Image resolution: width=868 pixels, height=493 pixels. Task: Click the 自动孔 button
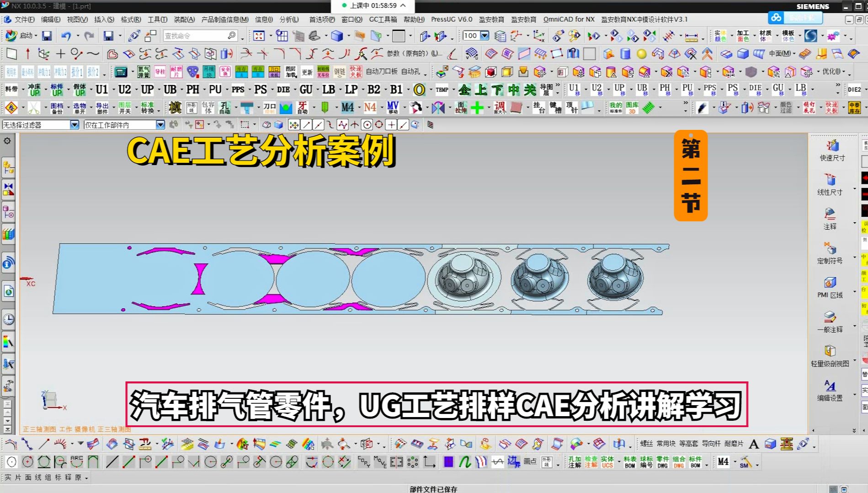410,72
